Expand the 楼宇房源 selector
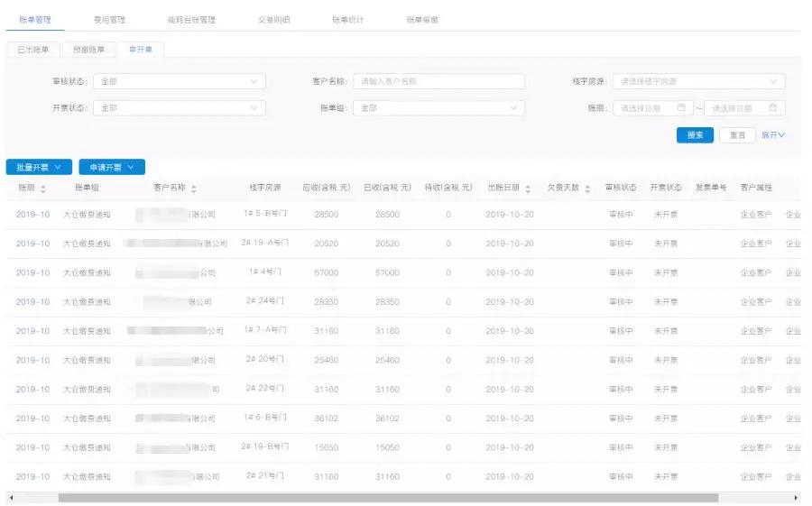Viewport: 812px width, 506px height. pyautogui.click(x=698, y=81)
